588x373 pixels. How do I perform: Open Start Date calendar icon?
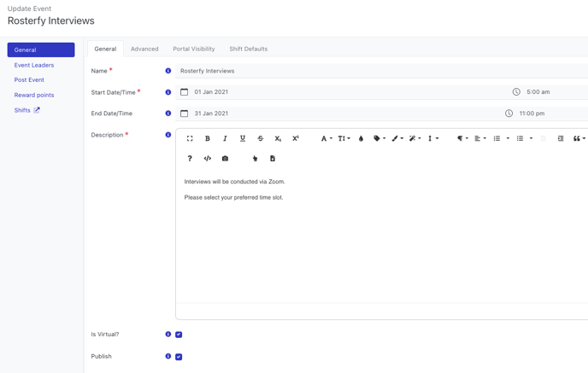(184, 92)
